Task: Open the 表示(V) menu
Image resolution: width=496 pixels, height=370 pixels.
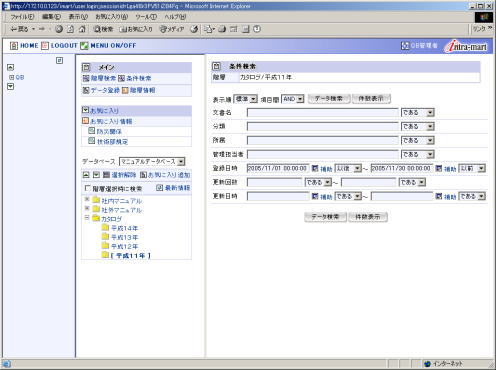Action: point(78,17)
